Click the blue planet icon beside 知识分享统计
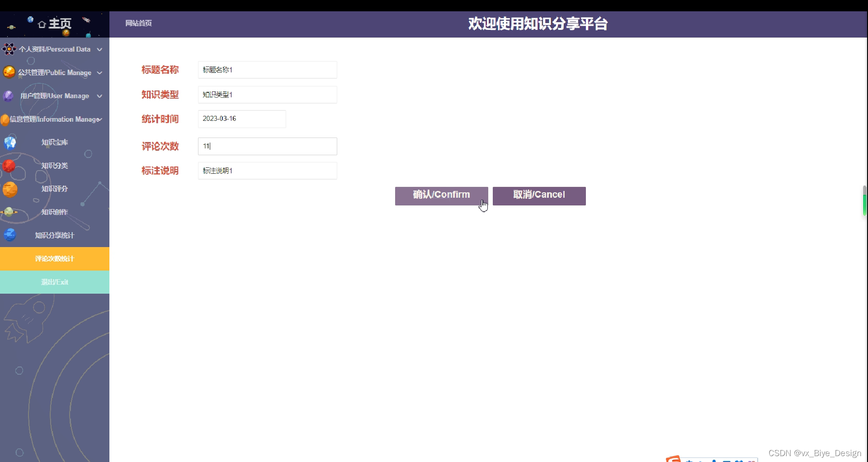Viewport: 868px width, 462px height. 10,235
